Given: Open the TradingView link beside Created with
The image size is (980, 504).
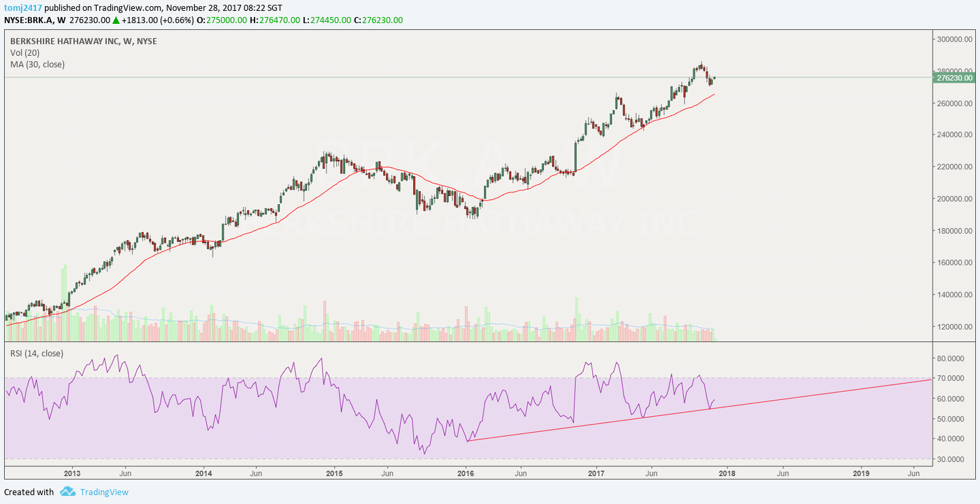Looking at the screenshot, I should pos(103,492).
